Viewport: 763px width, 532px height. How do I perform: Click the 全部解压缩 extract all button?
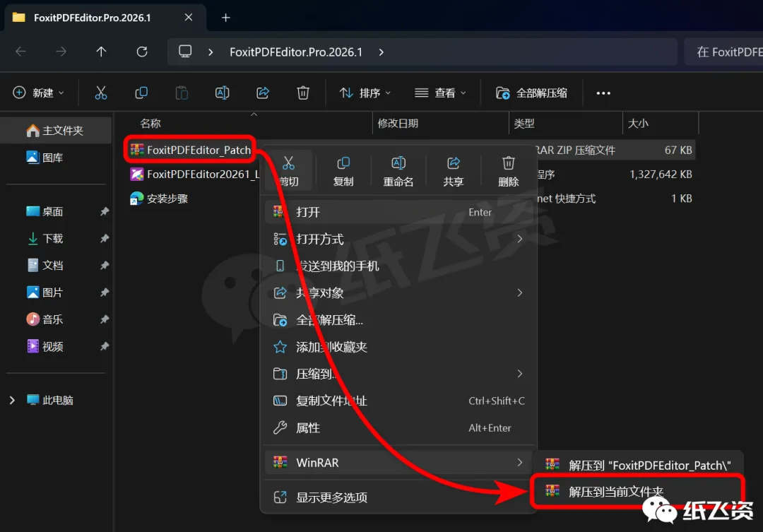tap(531, 93)
